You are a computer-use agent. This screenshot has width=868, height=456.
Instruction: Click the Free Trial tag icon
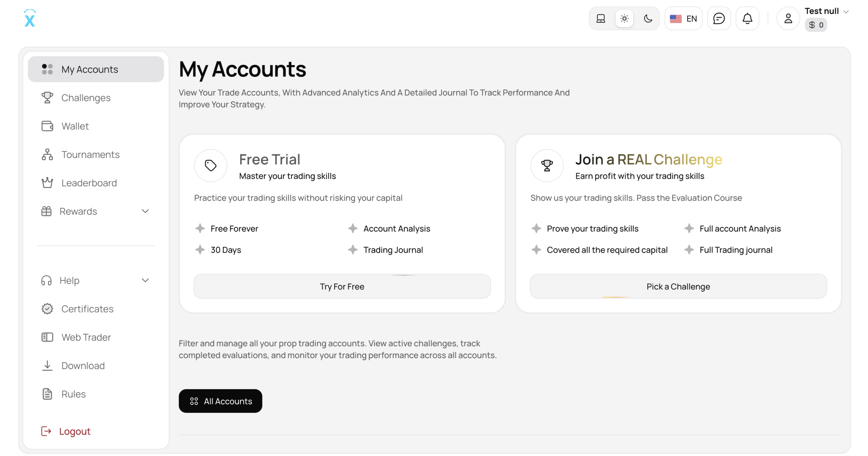pyautogui.click(x=211, y=166)
